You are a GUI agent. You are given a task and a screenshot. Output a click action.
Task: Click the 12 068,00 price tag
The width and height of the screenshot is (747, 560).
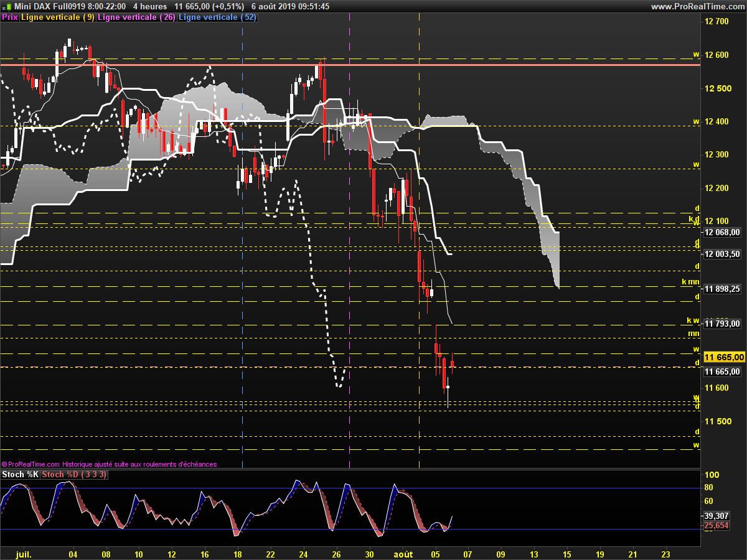tap(722, 233)
